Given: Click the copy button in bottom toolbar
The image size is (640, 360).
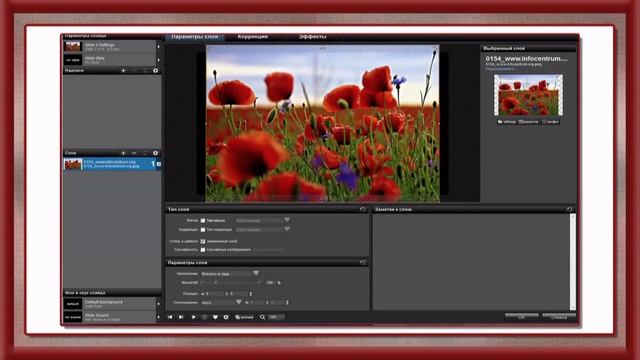Looking at the screenshot, I should 244,317.
